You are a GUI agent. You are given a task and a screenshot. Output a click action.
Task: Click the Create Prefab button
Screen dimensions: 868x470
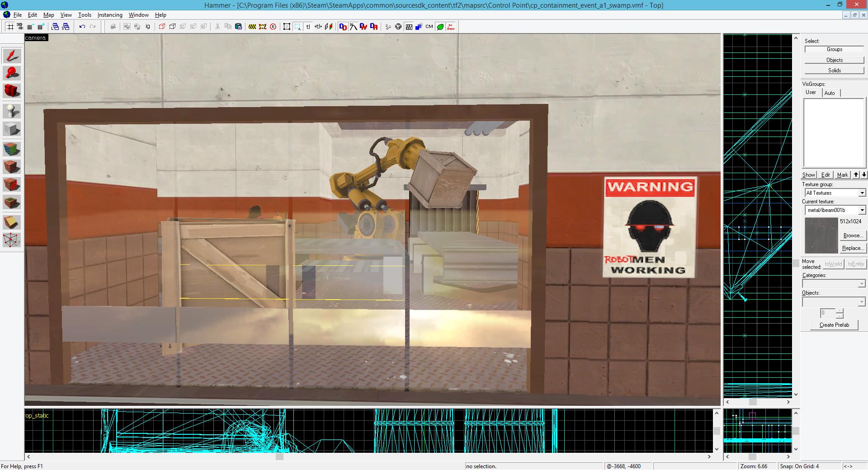834,325
